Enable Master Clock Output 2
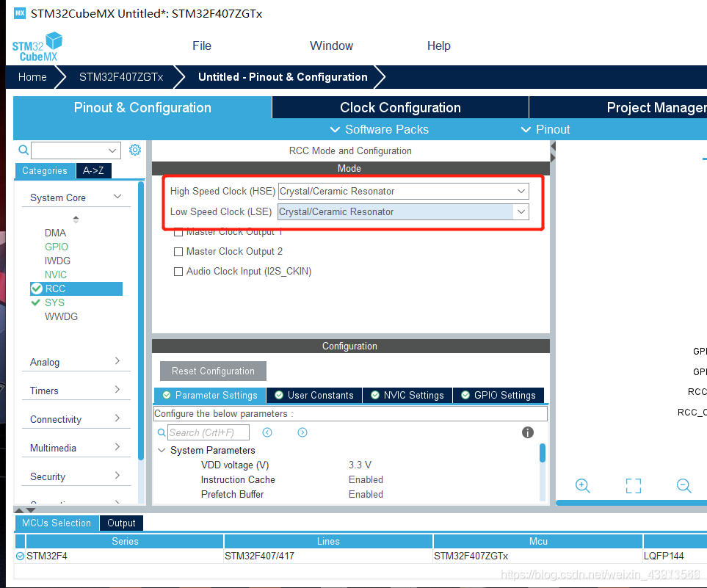This screenshot has width=707, height=588. tap(178, 252)
